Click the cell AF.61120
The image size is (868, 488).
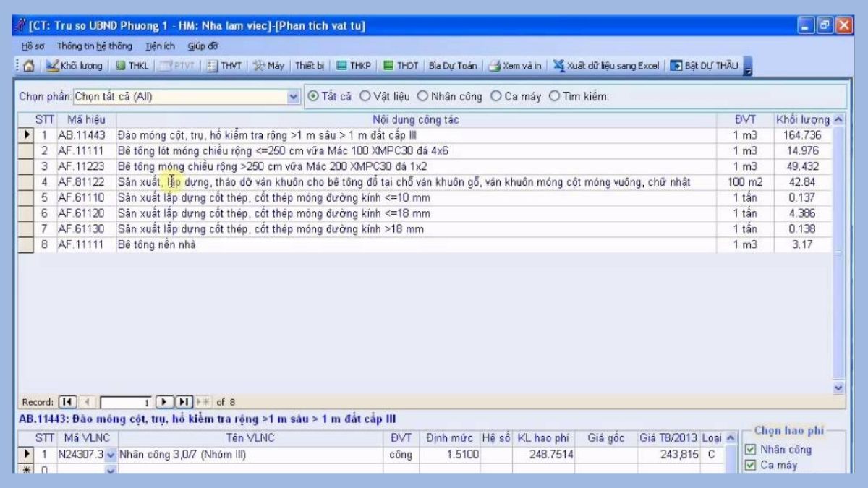click(86, 213)
